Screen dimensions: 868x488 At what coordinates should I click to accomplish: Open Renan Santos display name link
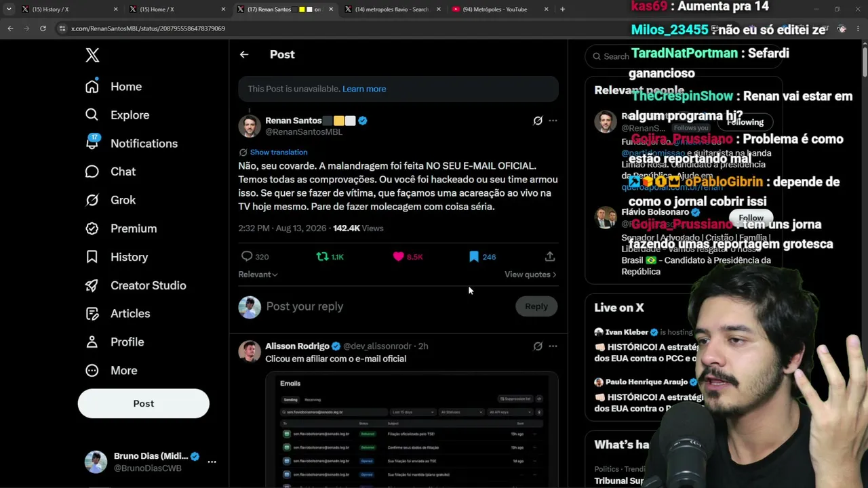[x=294, y=121]
